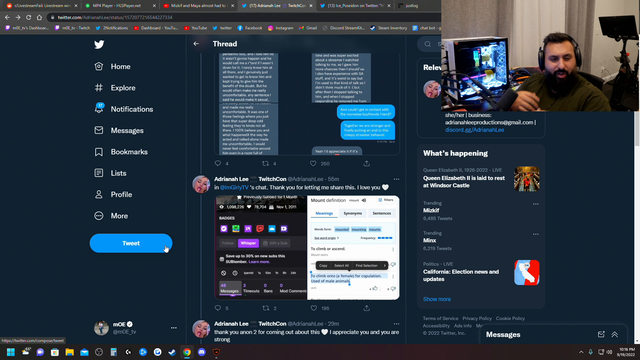The height and width of the screenshot is (360, 640).
Task: Open Terms of Service footer link
Action: pos(440,318)
